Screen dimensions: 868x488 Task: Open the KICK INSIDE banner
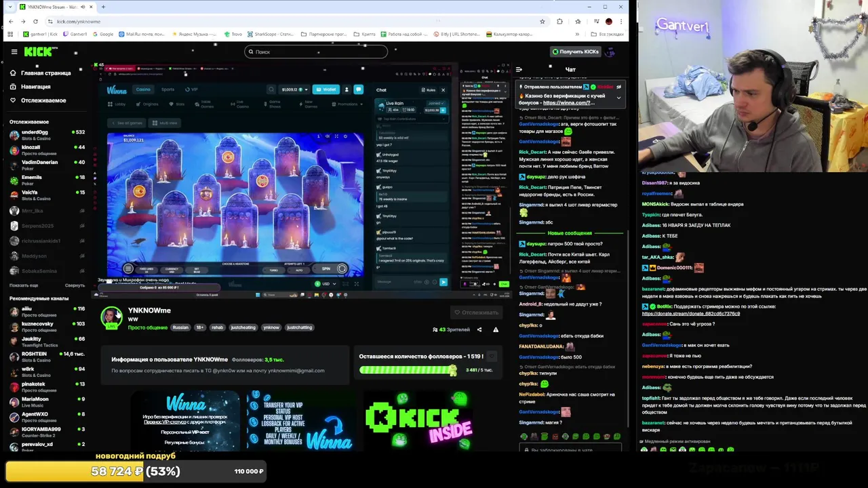click(418, 420)
